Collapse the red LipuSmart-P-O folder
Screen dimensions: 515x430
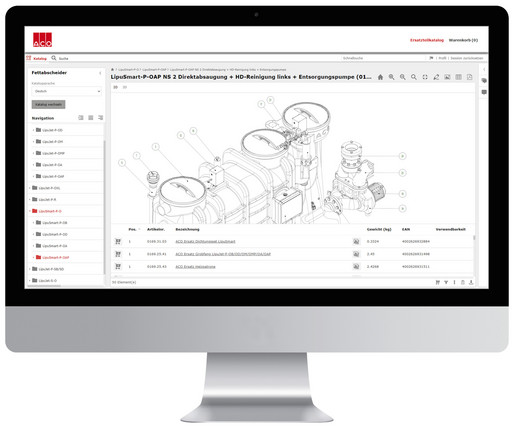(30, 211)
